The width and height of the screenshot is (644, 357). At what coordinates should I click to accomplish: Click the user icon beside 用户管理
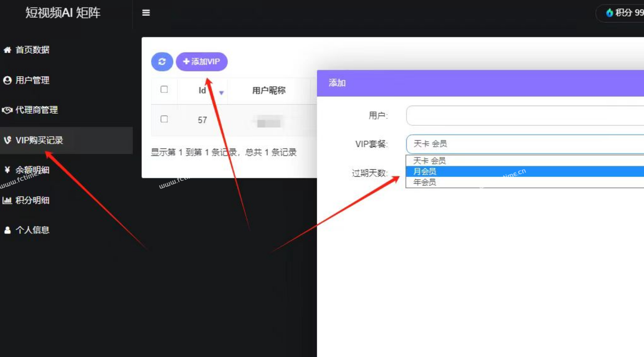(7, 80)
